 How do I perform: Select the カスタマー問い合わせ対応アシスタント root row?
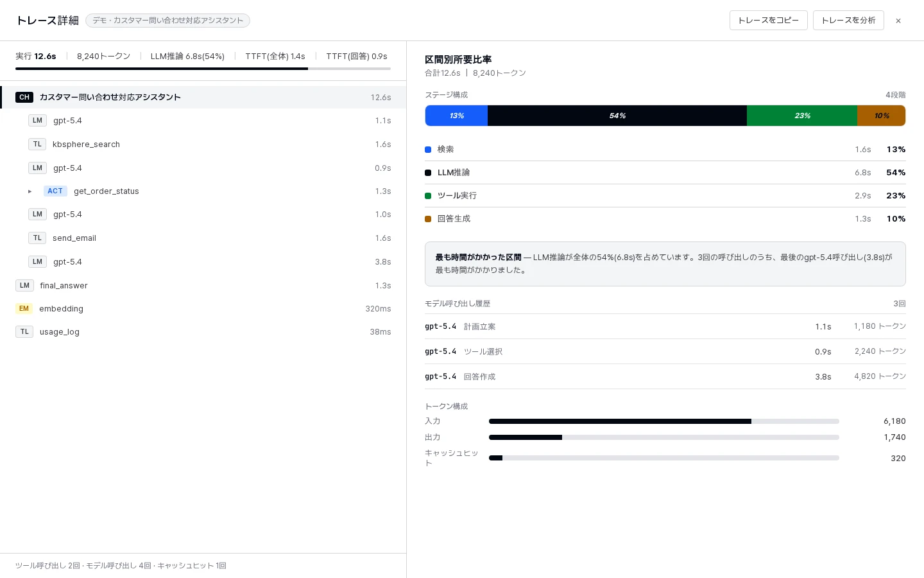pos(203,98)
